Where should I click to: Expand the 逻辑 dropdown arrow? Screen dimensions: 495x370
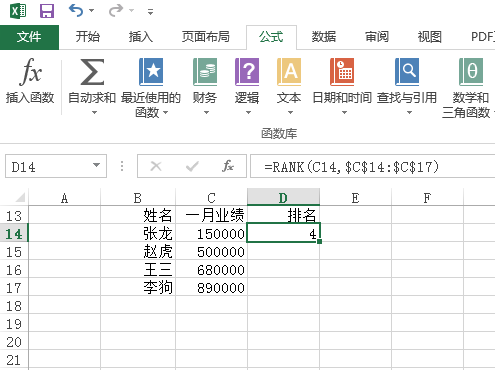click(x=248, y=113)
